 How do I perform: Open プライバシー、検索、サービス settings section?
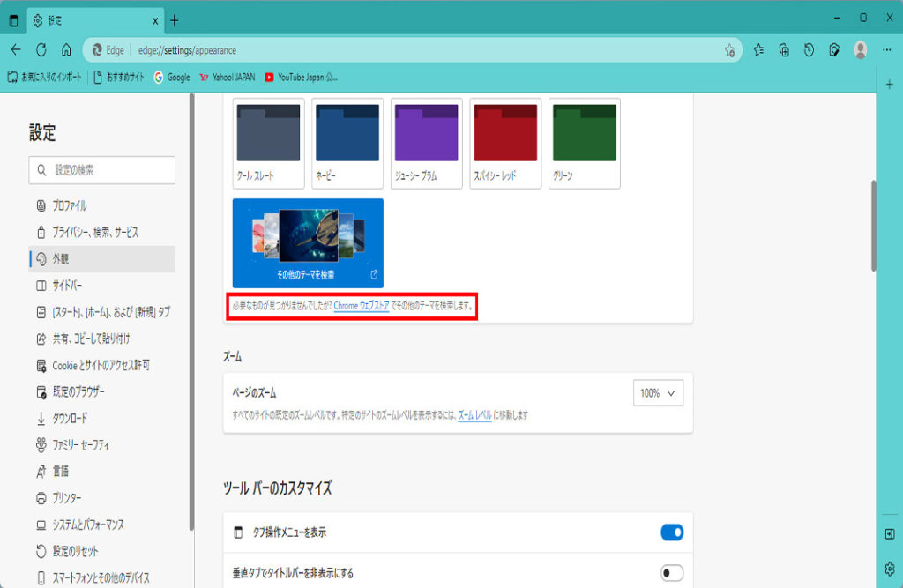tap(95, 233)
